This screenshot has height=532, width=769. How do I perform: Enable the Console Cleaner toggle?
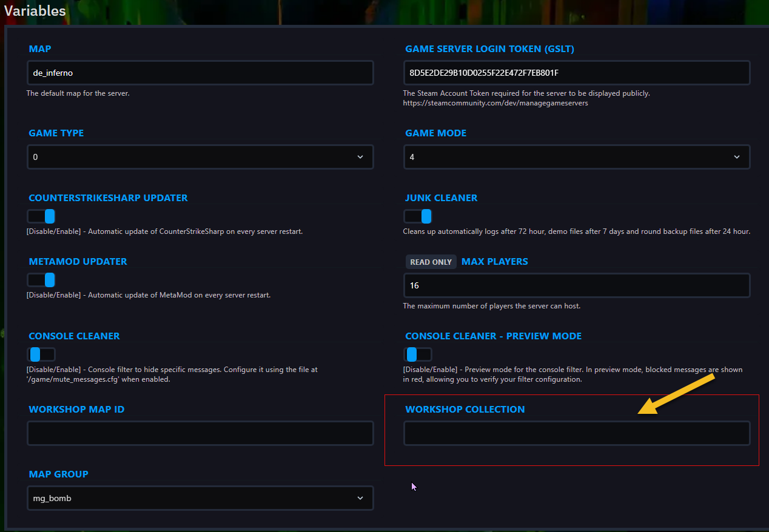pos(41,354)
